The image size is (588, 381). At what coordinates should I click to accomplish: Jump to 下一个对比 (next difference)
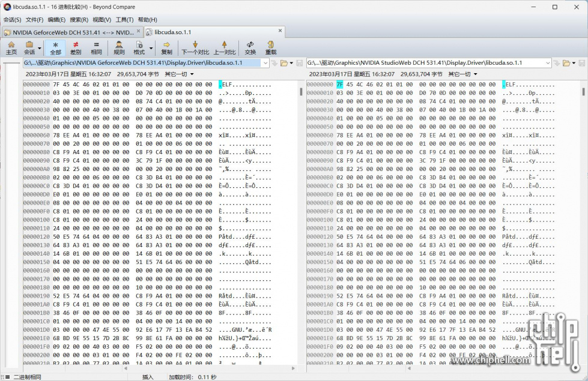195,48
